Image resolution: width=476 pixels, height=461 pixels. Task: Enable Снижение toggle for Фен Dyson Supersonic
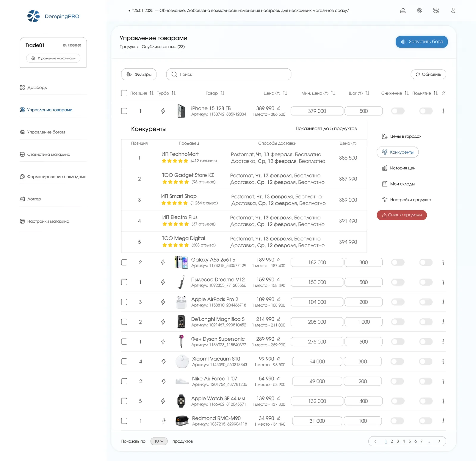pos(398,342)
